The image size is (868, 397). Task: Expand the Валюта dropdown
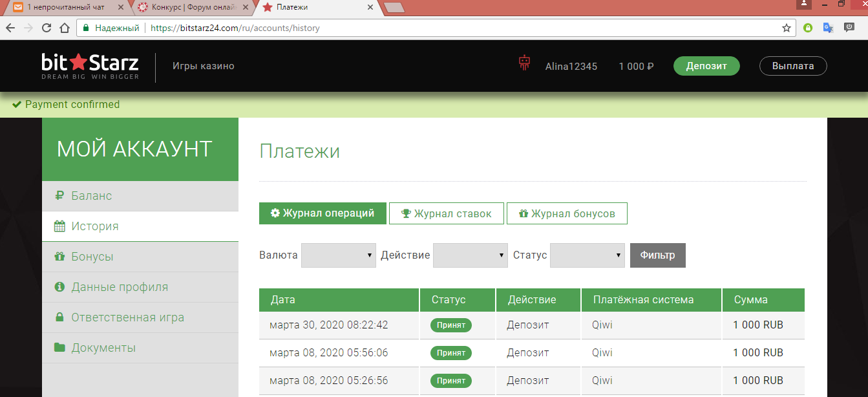[339, 255]
